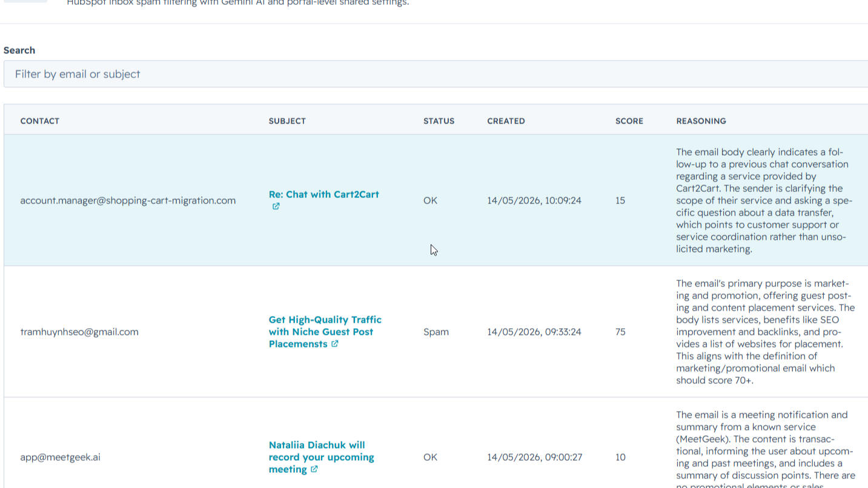This screenshot has height=488, width=868.
Task: Click the Subject column header
Action: pos(287,121)
